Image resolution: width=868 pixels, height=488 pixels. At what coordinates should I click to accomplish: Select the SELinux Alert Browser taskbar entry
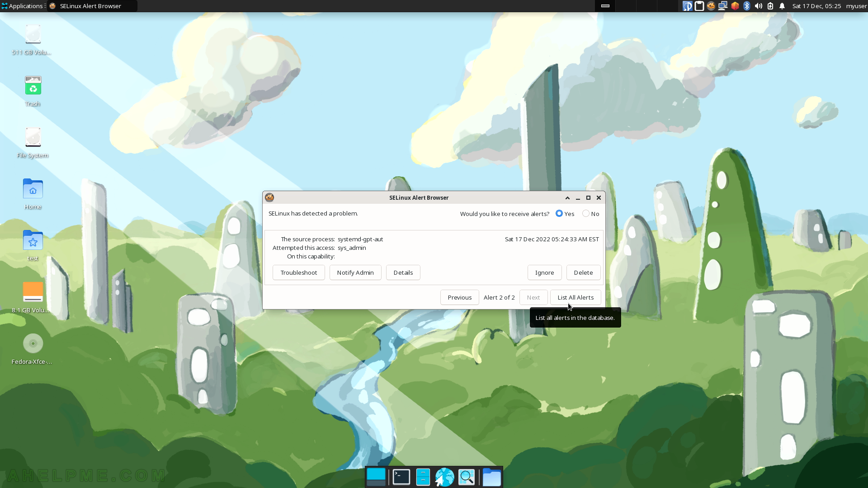[x=92, y=6]
